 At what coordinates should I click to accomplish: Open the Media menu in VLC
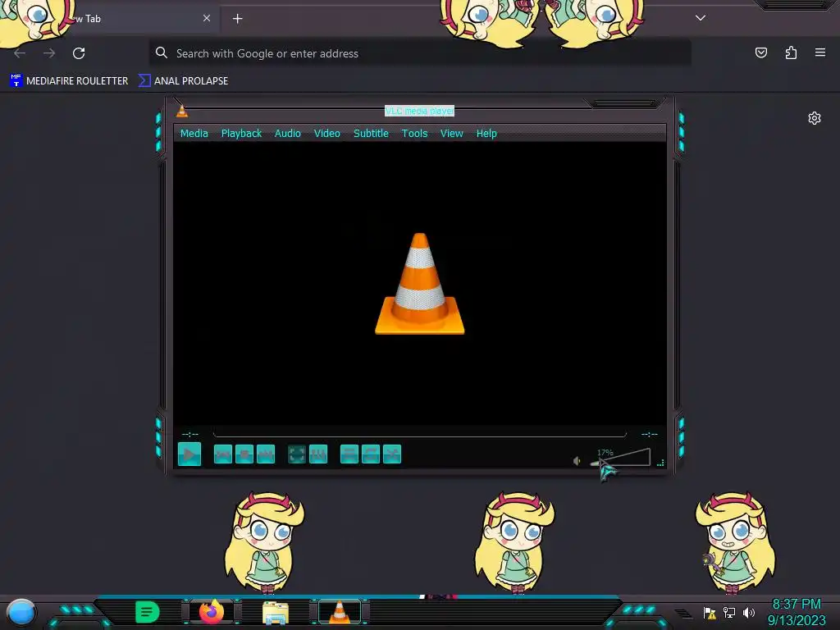tap(194, 134)
